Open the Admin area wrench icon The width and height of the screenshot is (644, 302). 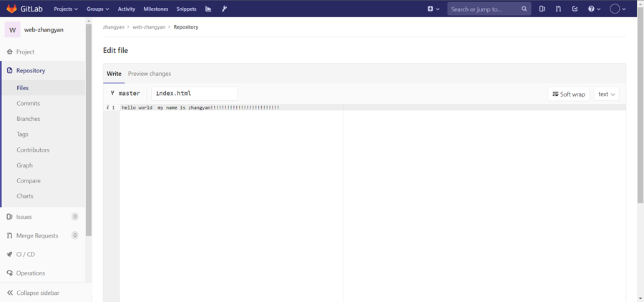[224, 9]
